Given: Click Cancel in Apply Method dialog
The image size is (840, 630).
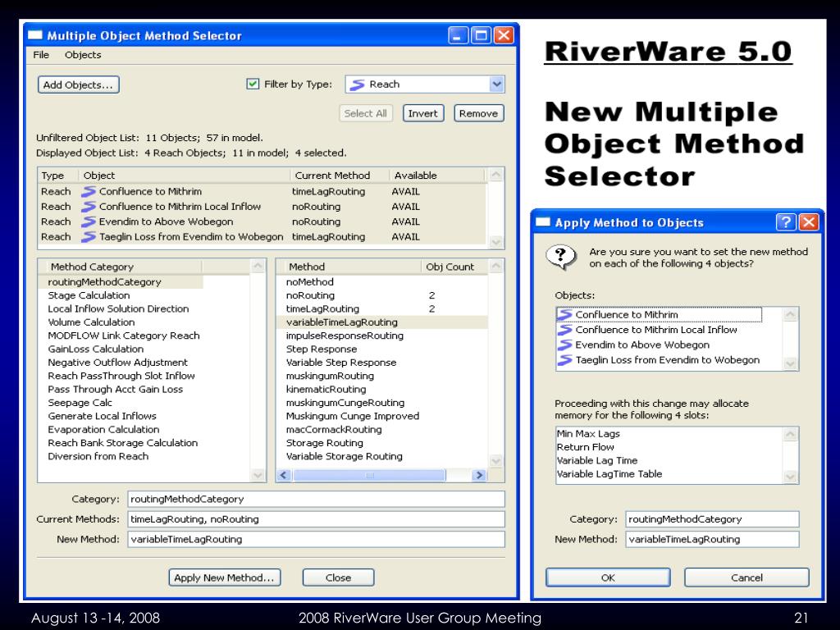Looking at the screenshot, I should [x=746, y=577].
